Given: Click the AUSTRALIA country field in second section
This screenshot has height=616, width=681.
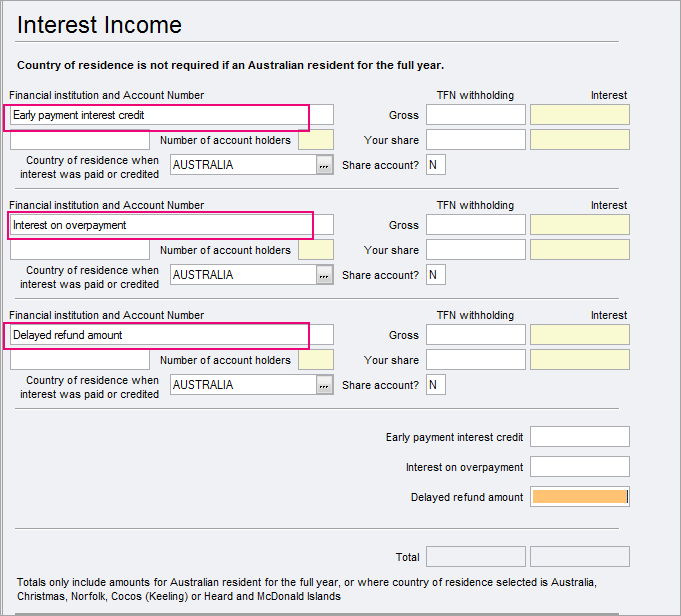Looking at the screenshot, I should coord(242,275).
